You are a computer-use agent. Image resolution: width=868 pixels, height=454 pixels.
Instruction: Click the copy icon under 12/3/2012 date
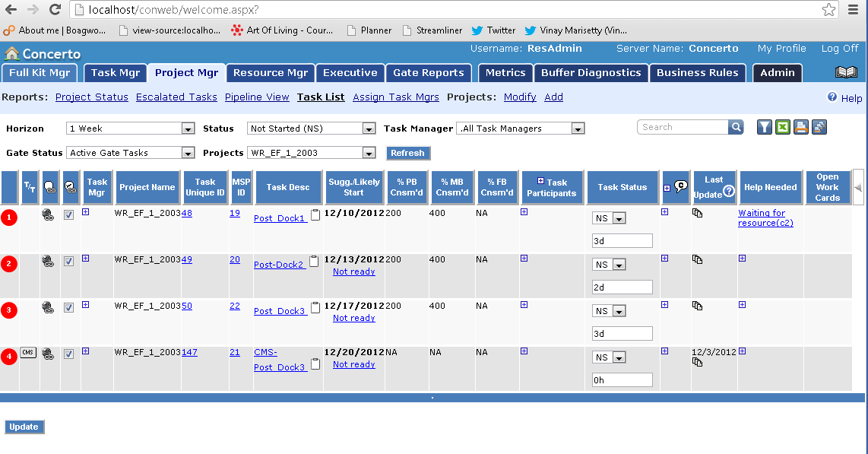698,362
